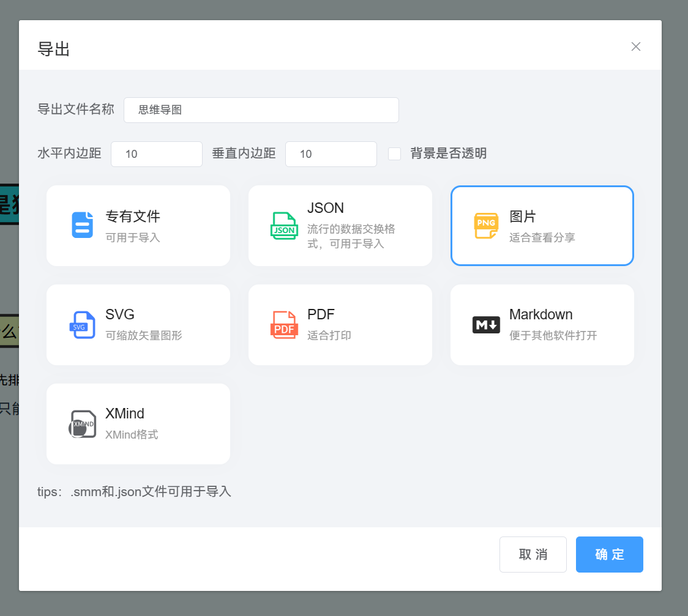Image resolution: width=688 pixels, height=616 pixels.
Task: Click the blue proprietary file icon
Action: pyautogui.click(x=83, y=225)
